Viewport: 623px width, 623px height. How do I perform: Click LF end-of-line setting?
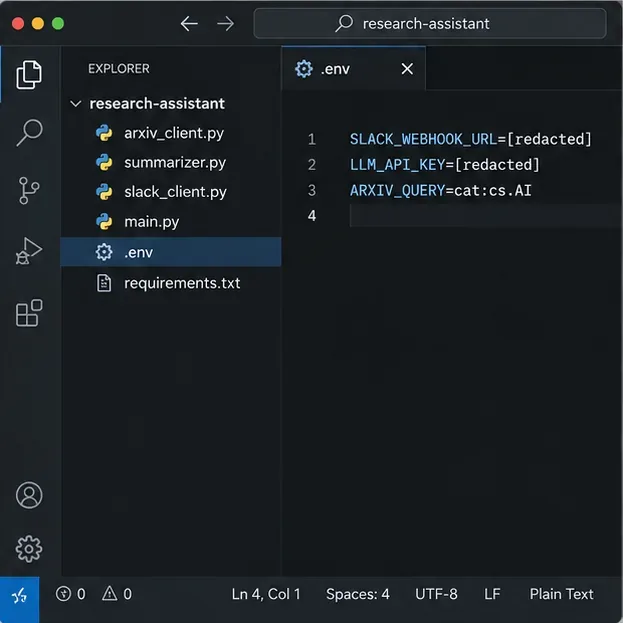point(492,594)
